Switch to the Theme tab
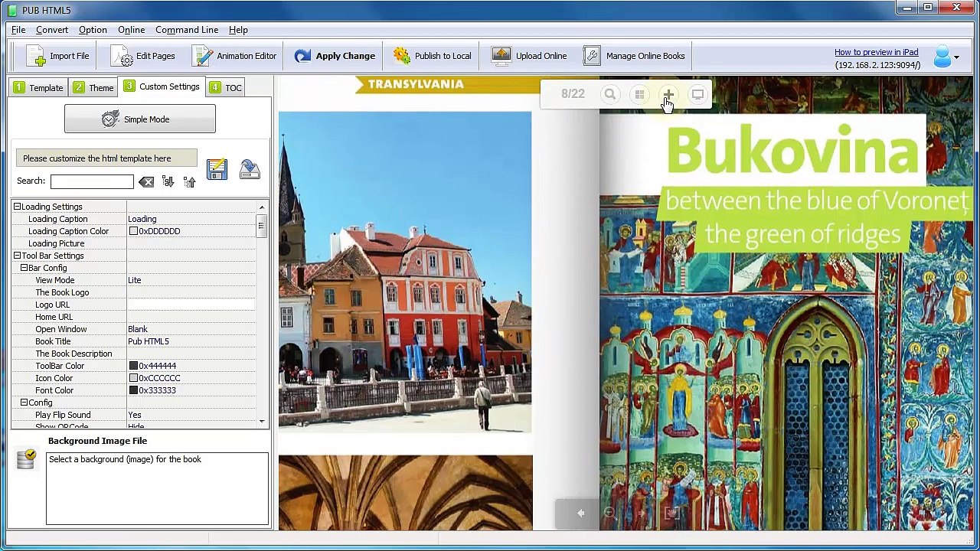This screenshot has height=551, width=980. [x=93, y=87]
